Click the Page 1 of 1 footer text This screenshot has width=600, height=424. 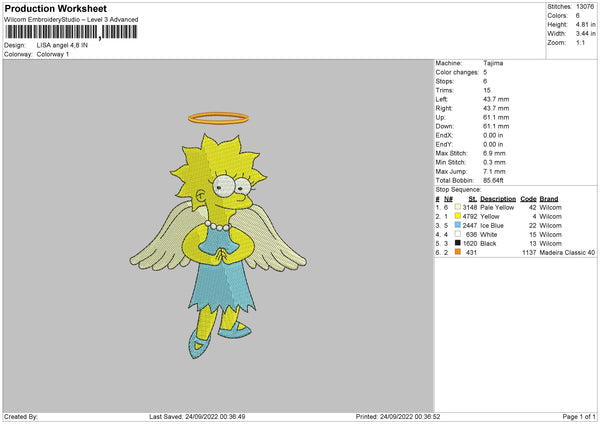(x=579, y=416)
